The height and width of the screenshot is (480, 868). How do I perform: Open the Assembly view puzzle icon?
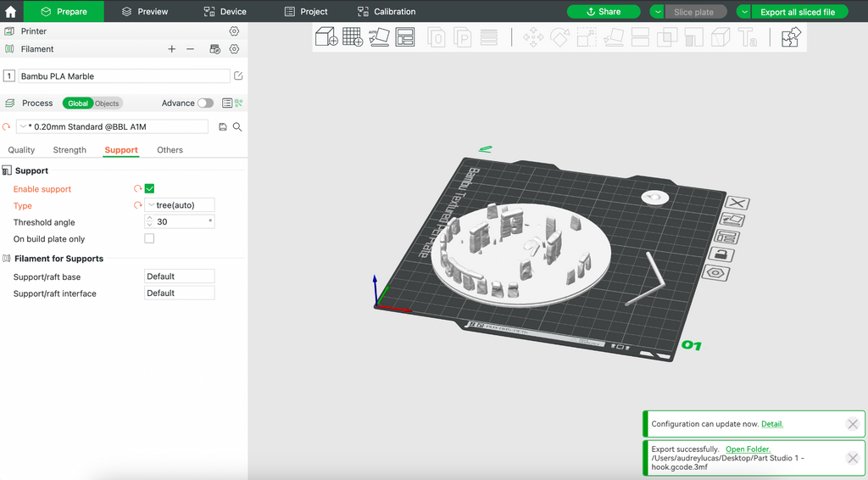coord(791,37)
